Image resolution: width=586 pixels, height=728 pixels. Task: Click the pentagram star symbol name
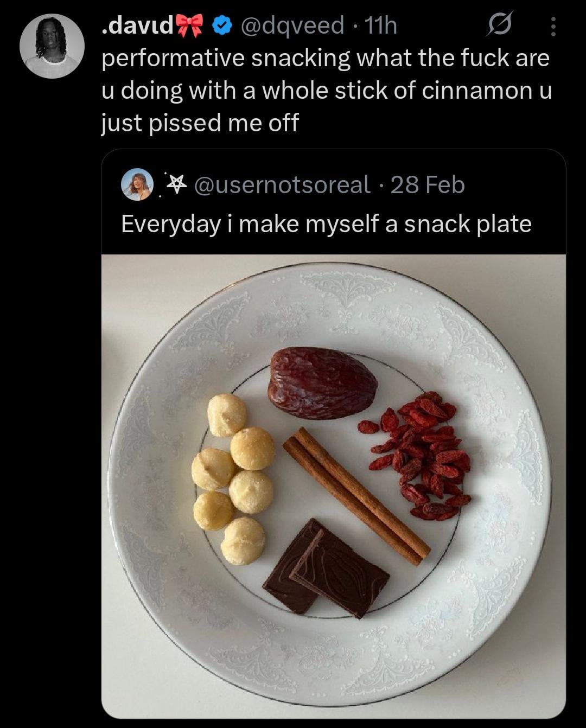point(175,184)
